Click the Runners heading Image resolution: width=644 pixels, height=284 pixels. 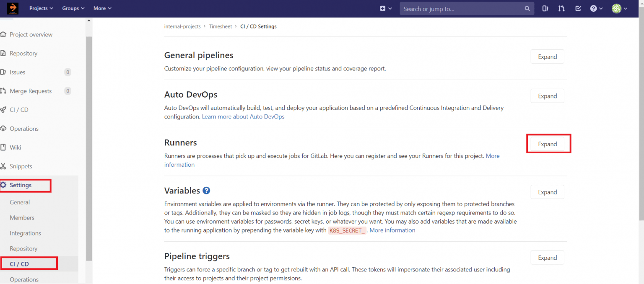[181, 142]
